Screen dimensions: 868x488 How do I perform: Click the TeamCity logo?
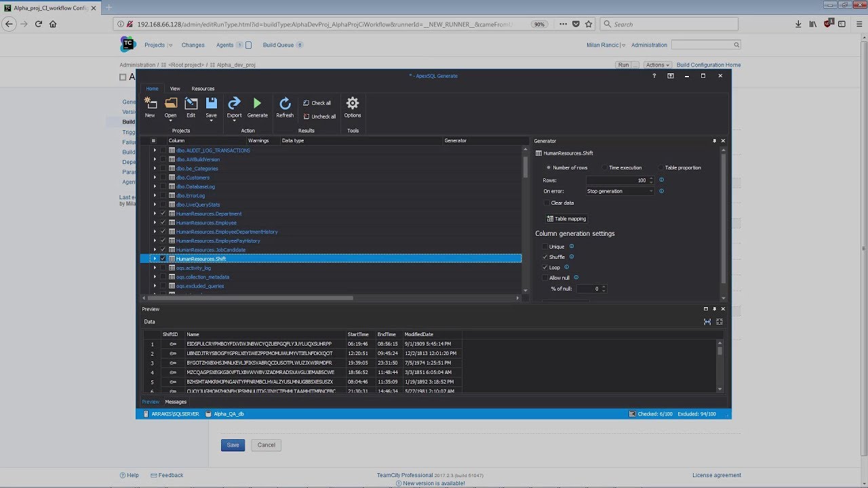(127, 45)
